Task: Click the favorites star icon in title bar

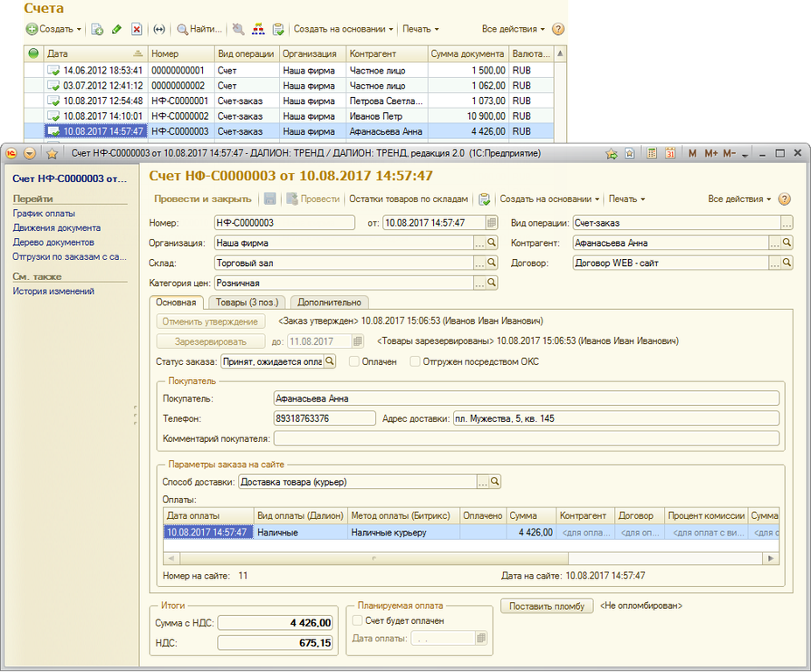Action: 52,153
